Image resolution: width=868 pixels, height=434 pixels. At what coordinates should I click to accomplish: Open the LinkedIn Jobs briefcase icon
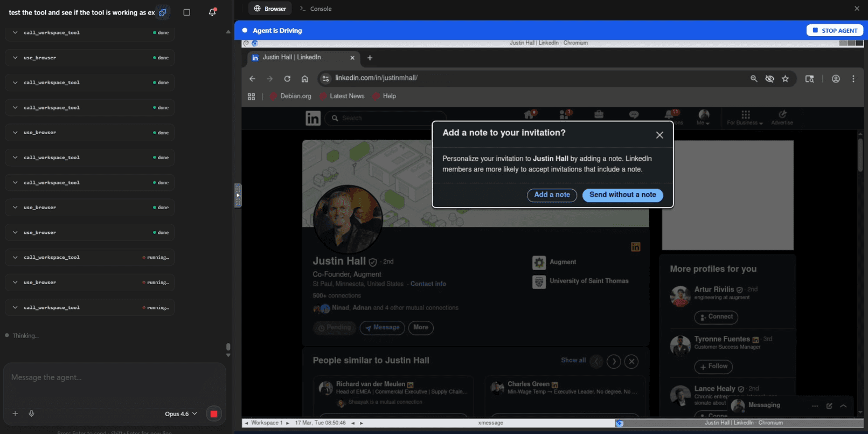click(x=599, y=114)
